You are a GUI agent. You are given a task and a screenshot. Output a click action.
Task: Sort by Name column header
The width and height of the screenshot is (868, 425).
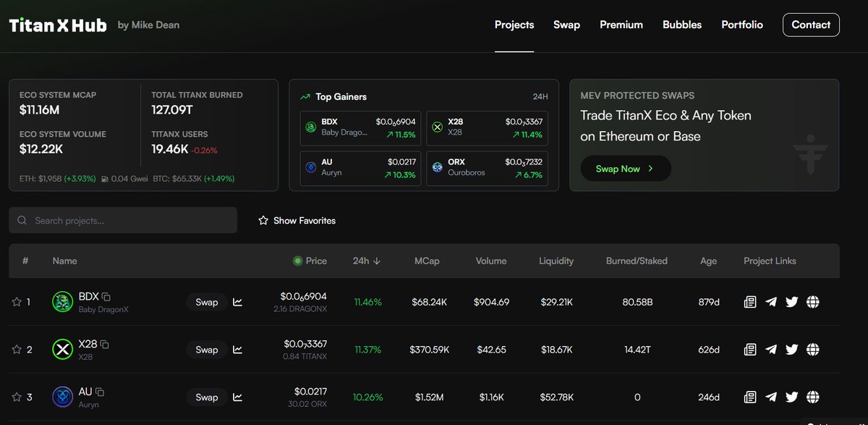pos(64,261)
